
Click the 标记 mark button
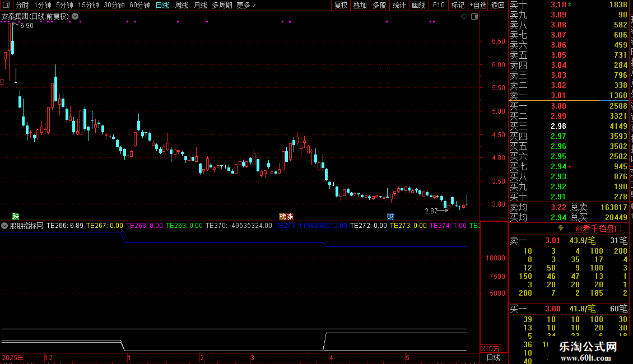click(458, 5)
